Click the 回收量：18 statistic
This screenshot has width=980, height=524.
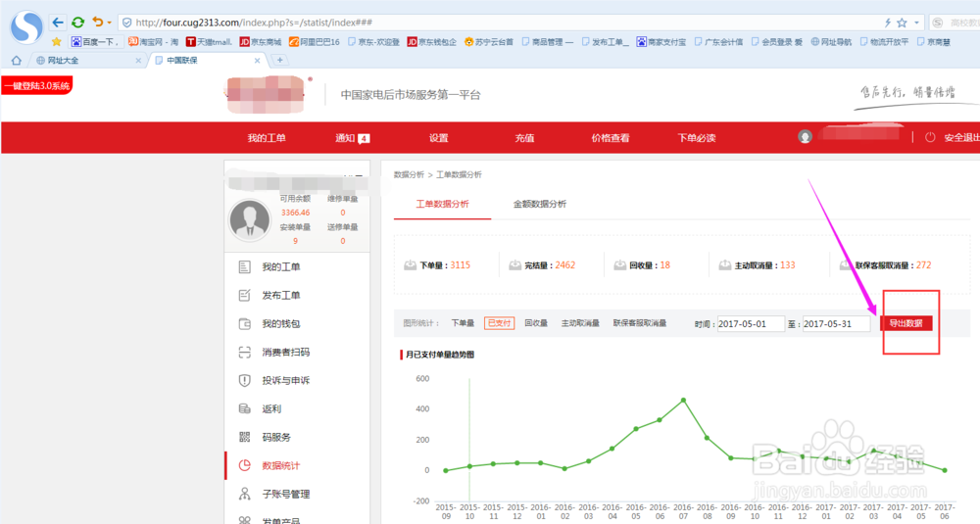coord(642,265)
